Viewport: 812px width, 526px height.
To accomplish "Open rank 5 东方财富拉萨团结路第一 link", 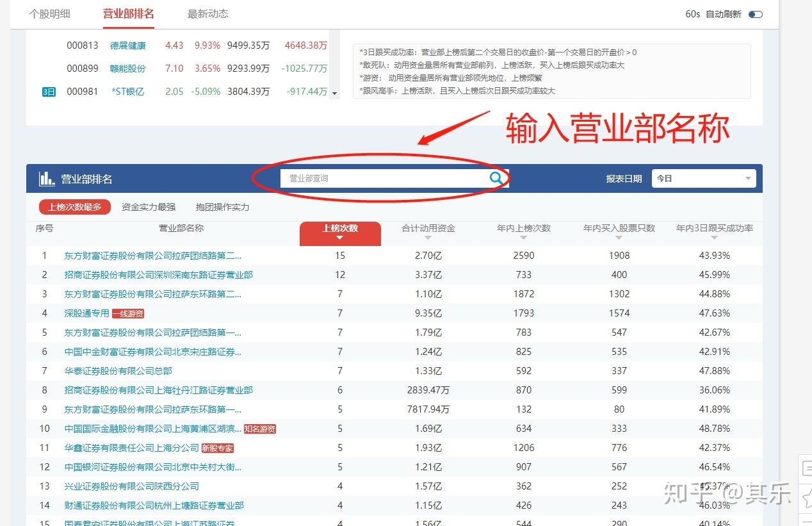I will pyautogui.click(x=153, y=333).
